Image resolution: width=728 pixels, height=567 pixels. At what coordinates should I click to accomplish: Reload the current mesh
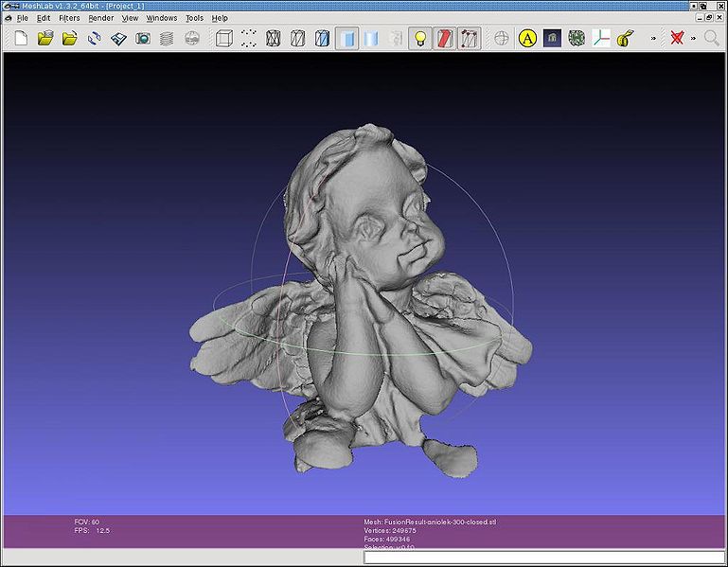click(95, 38)
